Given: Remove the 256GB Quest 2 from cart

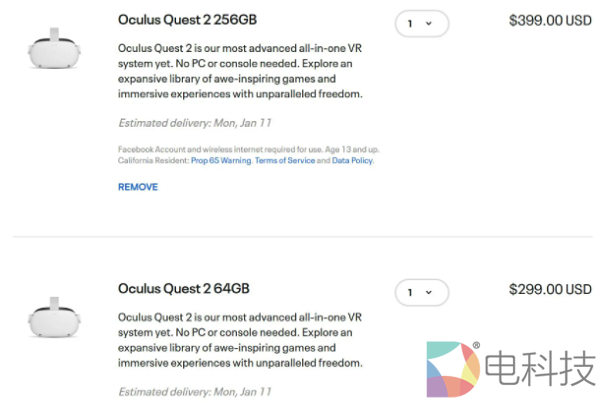Looking at the screenshot, I should point(138,187).
